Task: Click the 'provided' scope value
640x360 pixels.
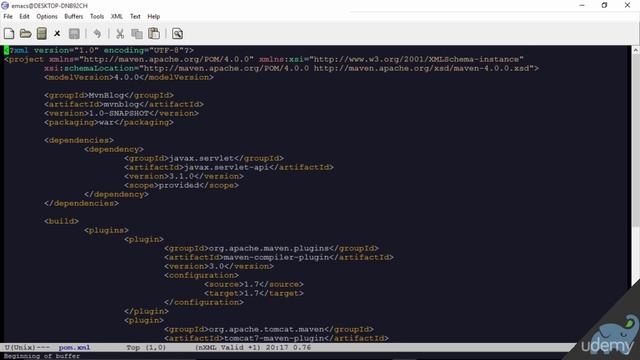Action: pos(179,185)
